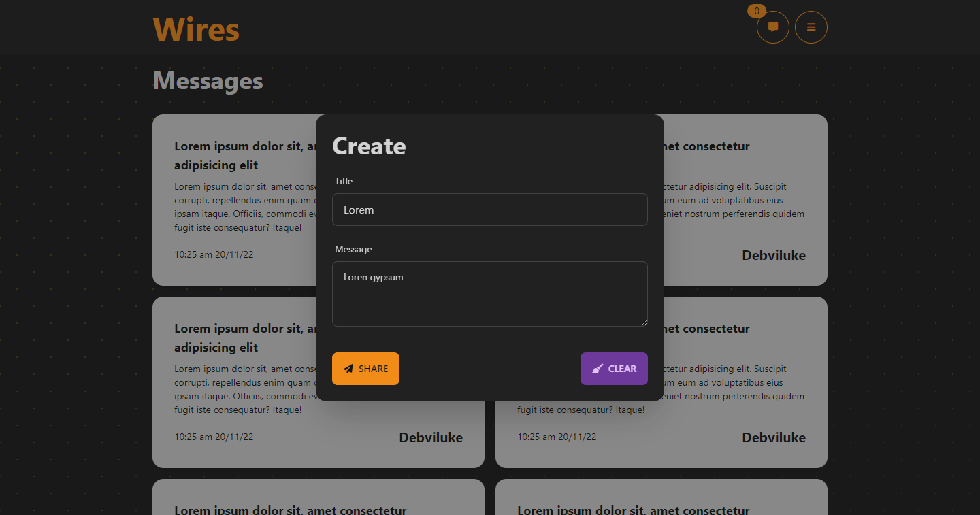Select the Messages page heading
This screenshot has height=515, width=980.
coord(208,81)
